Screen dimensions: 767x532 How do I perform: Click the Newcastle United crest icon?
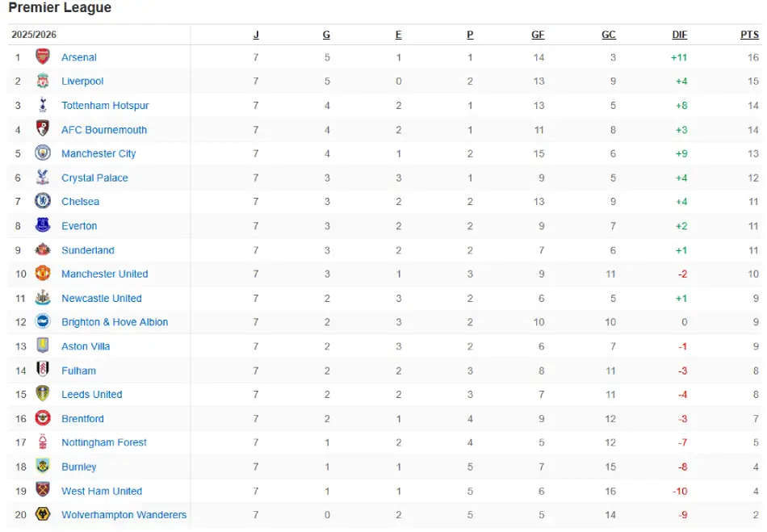tap(43, 298)
